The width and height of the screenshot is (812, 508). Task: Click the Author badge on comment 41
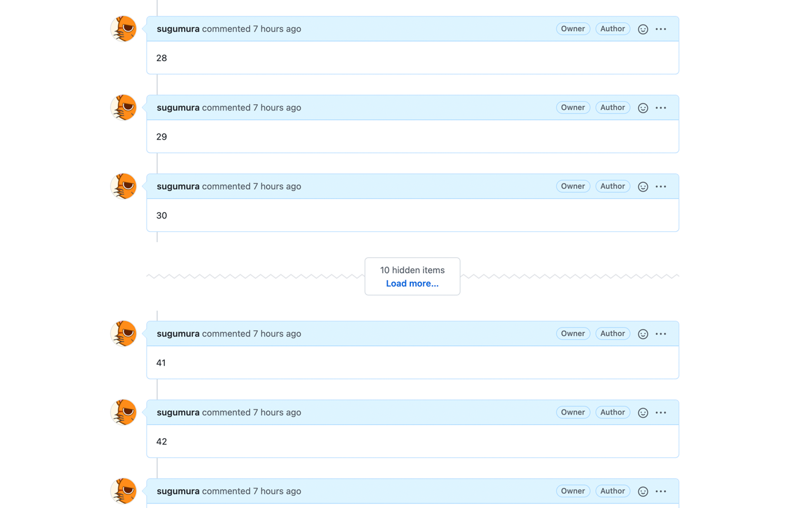click(x=612, y=333)
